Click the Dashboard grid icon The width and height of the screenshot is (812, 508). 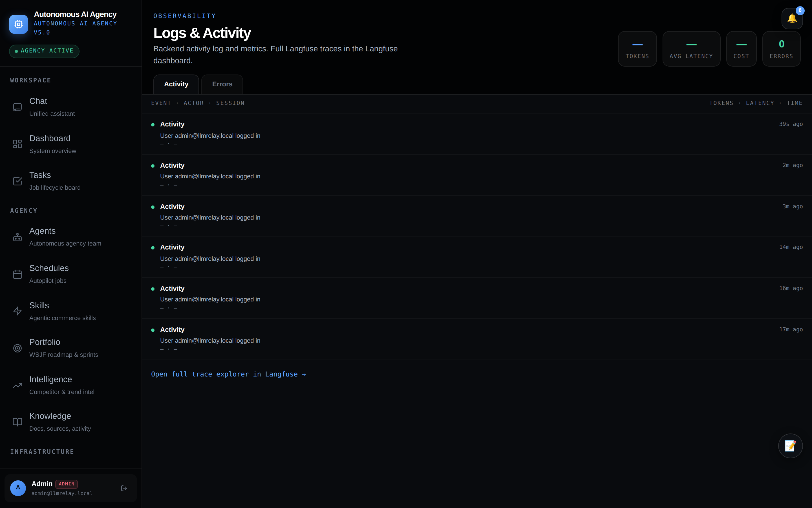coord(17,144)
